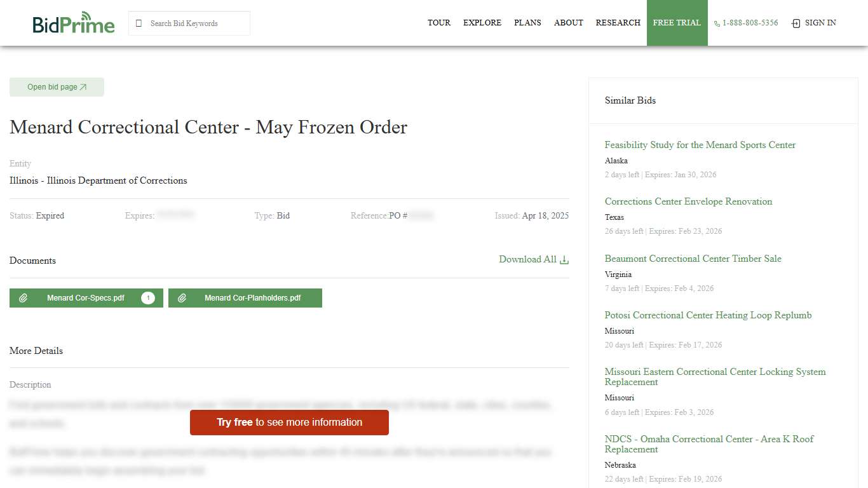Viewport: 868px width, 488px height.
Task: Select the PLANS navigation item
Action: pyautogui.click(x=527, y=23)
